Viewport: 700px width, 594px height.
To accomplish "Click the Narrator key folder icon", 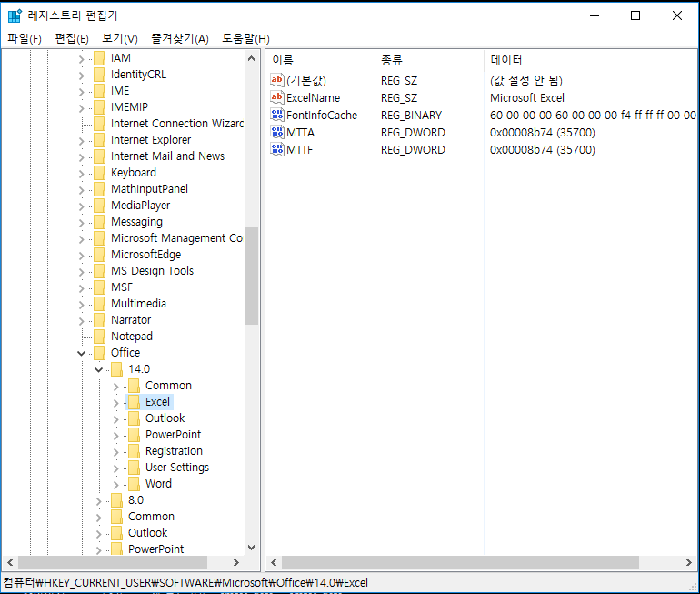I will pyautogui.click(x=100, y=320).
